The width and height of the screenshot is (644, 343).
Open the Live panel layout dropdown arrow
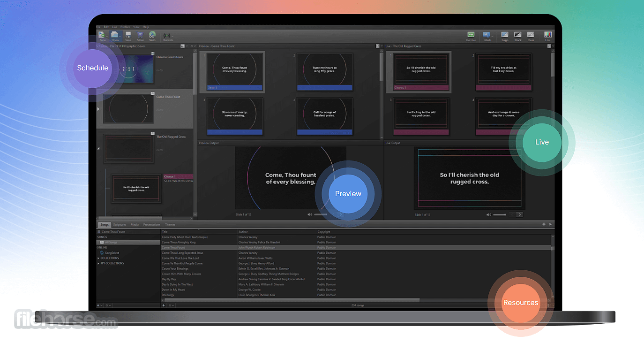[x=553, y=46]
